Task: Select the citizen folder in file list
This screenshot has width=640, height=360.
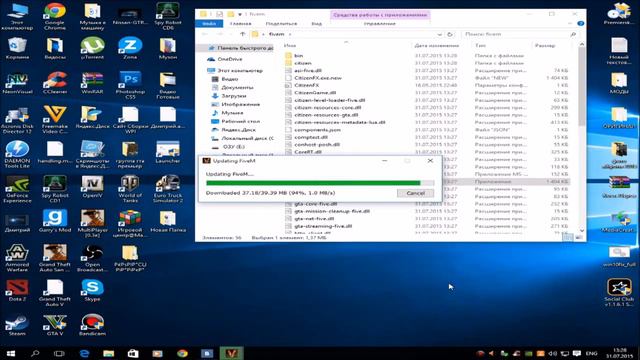Action: (x=302, y=63)
